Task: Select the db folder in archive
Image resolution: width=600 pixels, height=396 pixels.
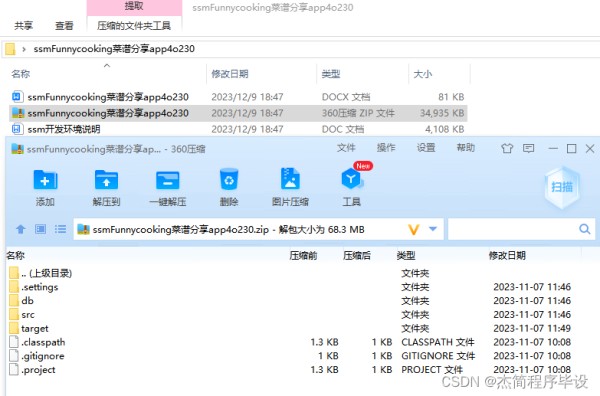Action: point(21,300)
